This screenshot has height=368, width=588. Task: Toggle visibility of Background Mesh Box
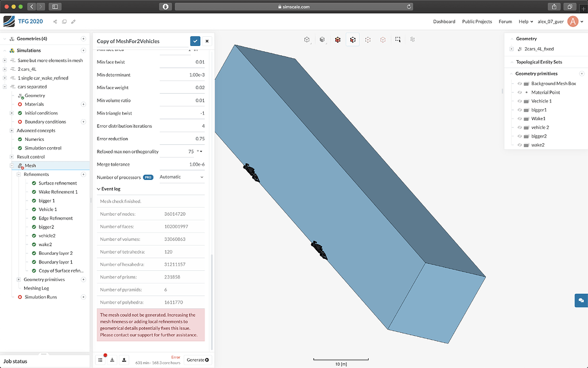click(519, 83)
